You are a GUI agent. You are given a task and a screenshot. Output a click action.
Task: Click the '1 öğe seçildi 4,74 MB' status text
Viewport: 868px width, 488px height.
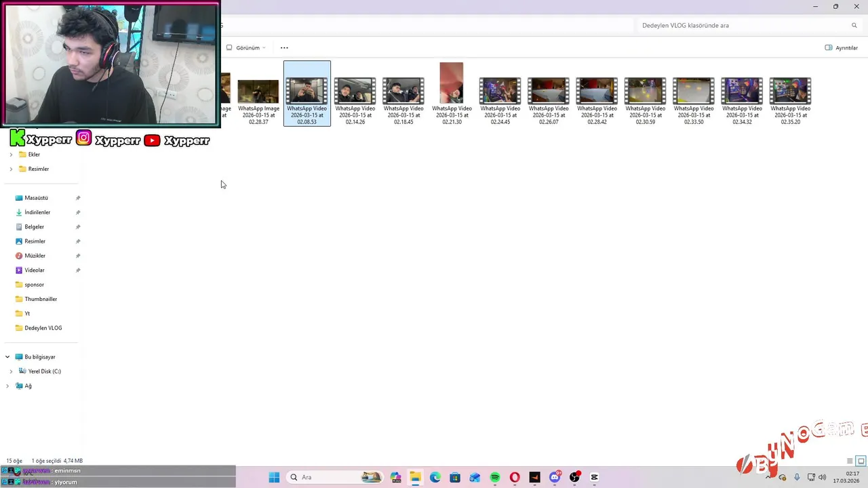tap(57, 461)
